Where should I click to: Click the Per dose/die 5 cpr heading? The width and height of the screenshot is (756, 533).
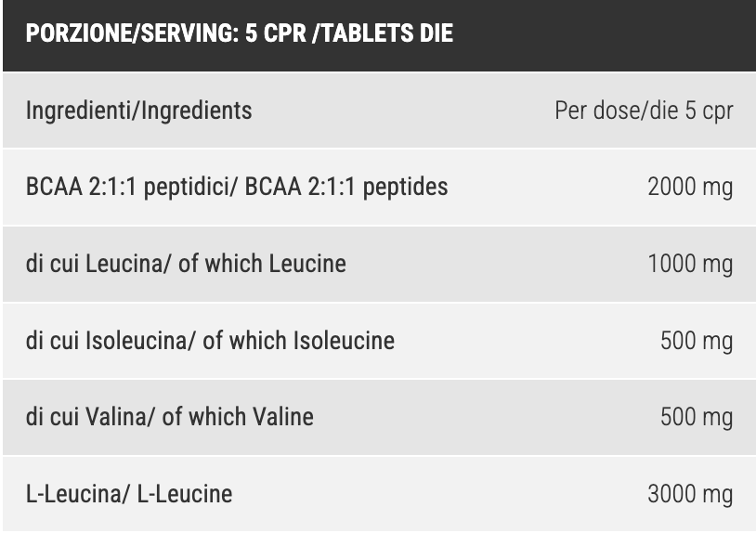[x=644, y=110]
